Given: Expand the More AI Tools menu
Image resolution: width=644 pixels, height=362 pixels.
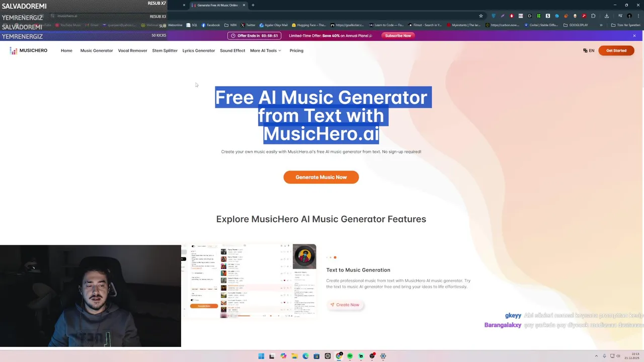Looking at the screenshot, I should (x=266, y=51).
